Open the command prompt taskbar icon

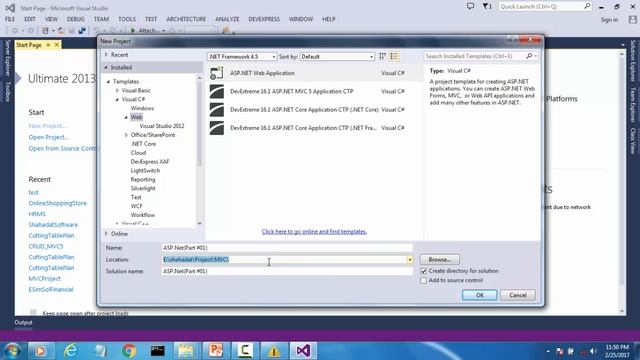pyautogui.click(x=158, y=351)
